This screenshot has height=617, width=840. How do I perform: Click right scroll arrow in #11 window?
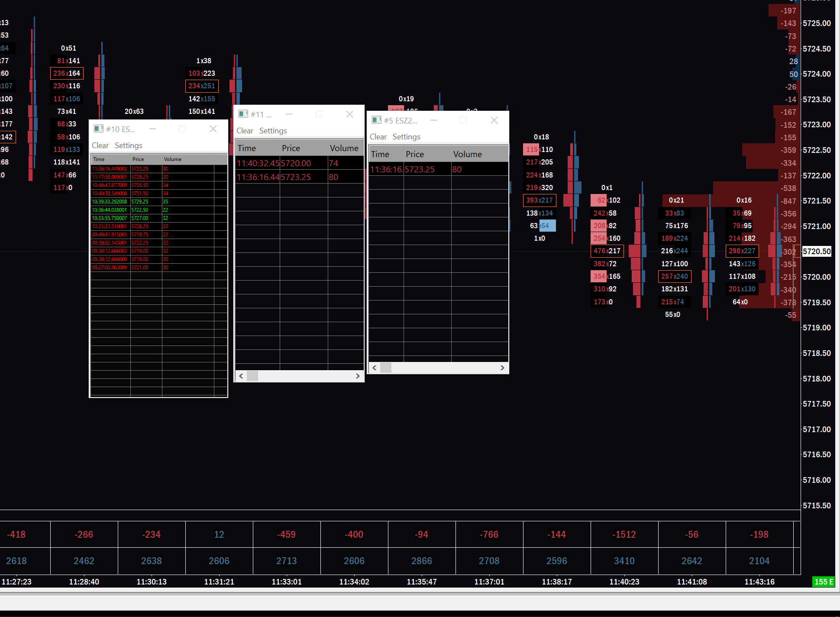point(358,376)
